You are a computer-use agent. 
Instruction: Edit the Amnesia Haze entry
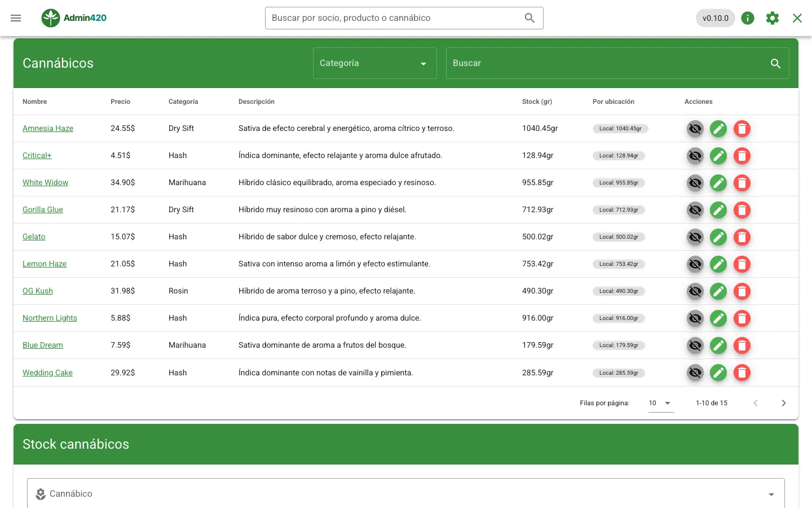718,129
